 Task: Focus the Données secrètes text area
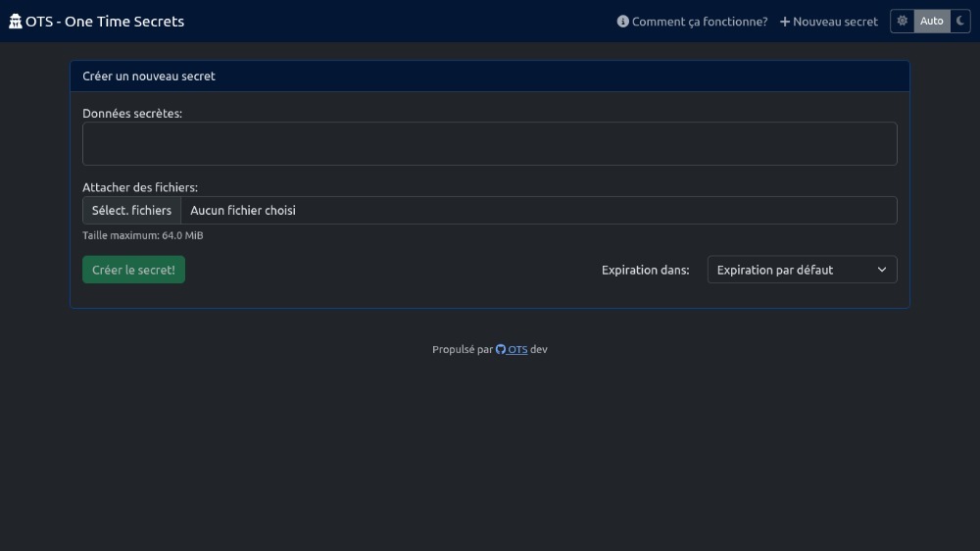[x=489, y=143]
